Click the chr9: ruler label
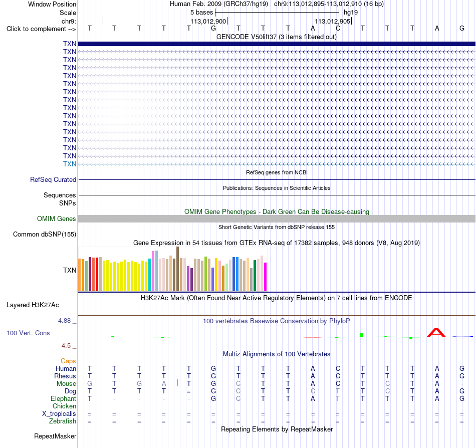This screenshot has height=448, width=476. pos(69,21)
